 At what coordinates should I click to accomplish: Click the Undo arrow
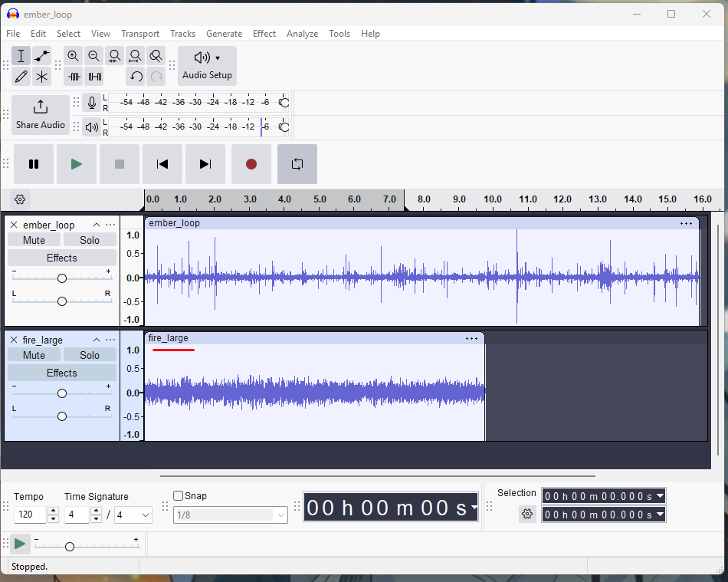pyautogui.click(x=136, y=77)
